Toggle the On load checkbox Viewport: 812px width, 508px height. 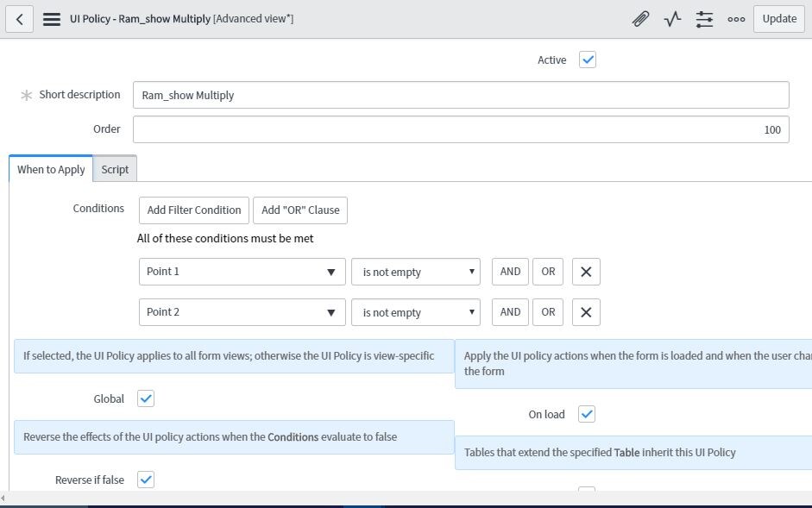[x=586, y=414]
